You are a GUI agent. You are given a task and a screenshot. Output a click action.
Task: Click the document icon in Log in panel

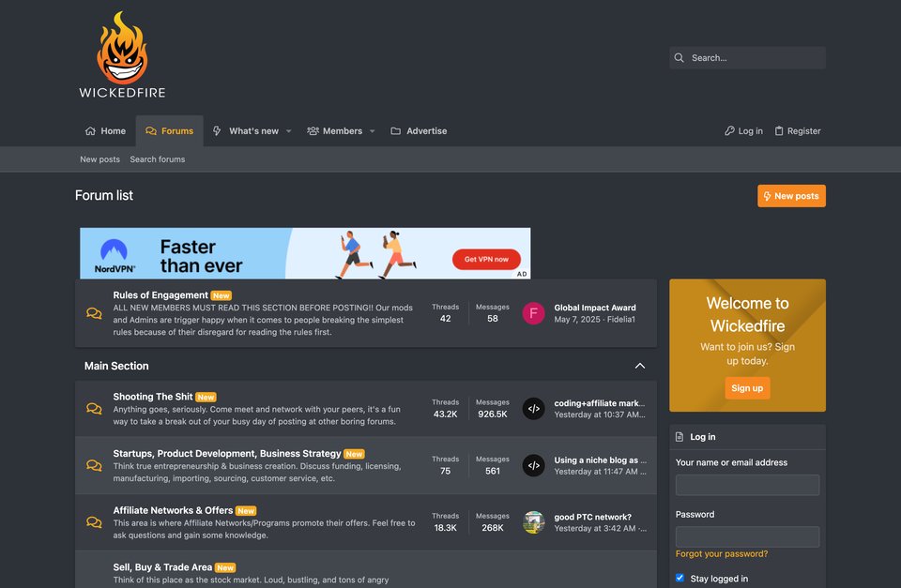tap(680, 437)
